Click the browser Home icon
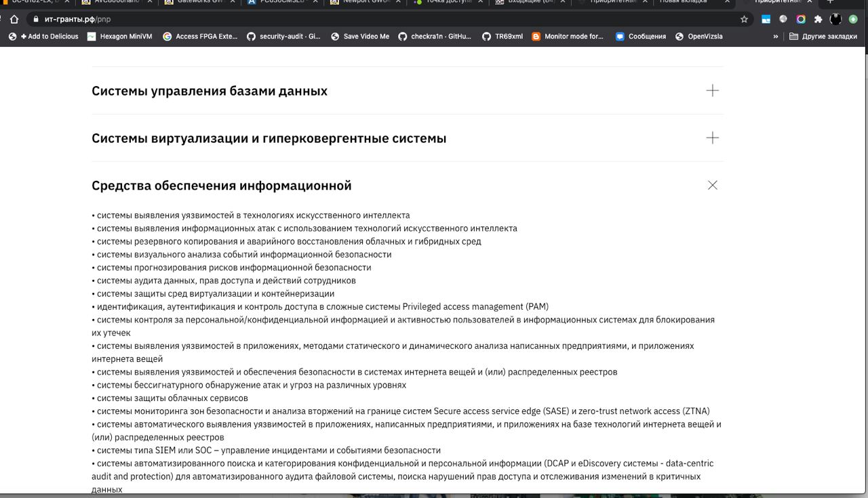Viewport: 868px width, 498px height. click(x=14, y=20)
